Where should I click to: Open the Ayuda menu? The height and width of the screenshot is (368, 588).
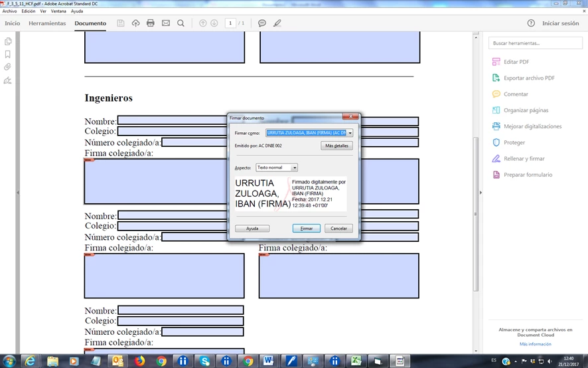(x=77, y=11)
